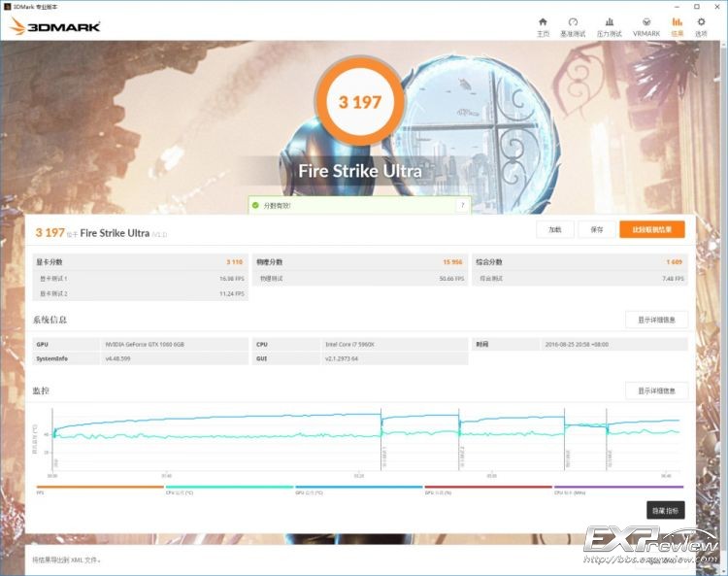Open the Results (结果) chart icon
The height and width of the screenshot is (576, 728).
click(677, 22)
